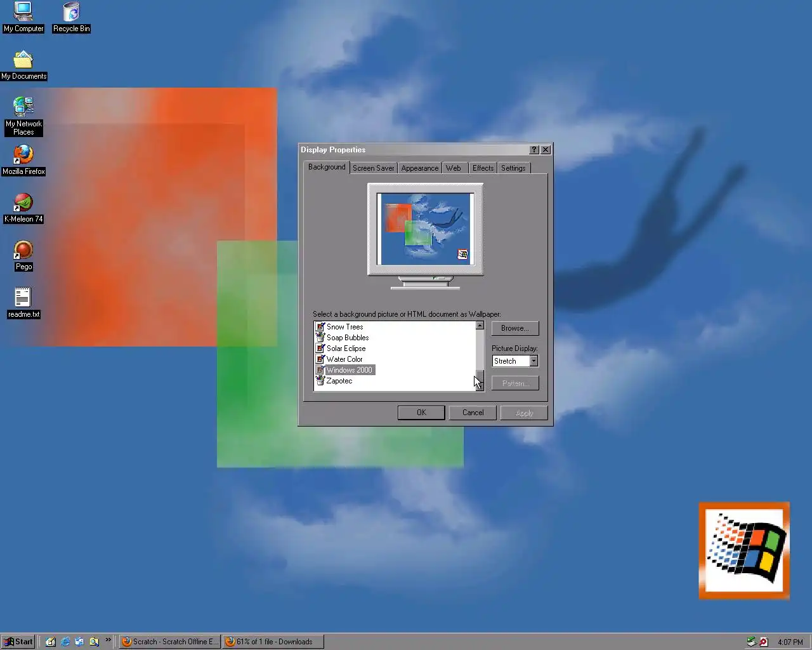Switch to the Downloads taskbar button
Screen dimensions: 812x650
pyautogui.click(x=273, y=642)
